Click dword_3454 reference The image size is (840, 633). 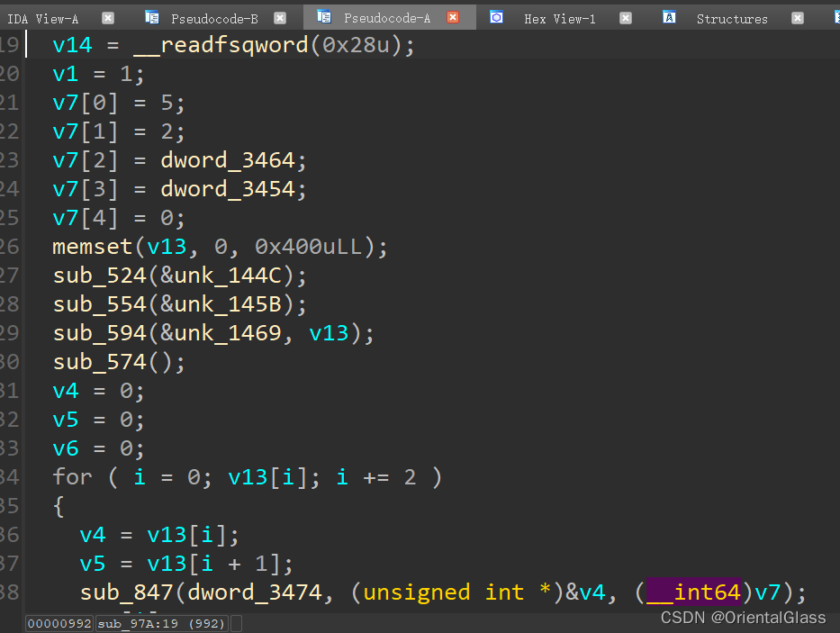228,189
